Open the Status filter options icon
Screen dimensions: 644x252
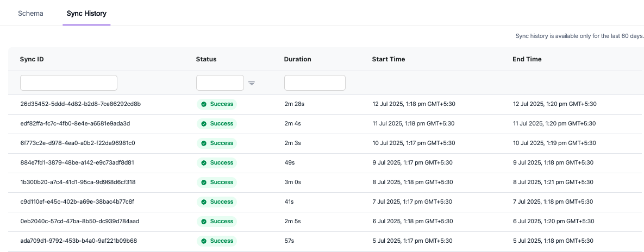pyautogui.click(x=252, y=83)
